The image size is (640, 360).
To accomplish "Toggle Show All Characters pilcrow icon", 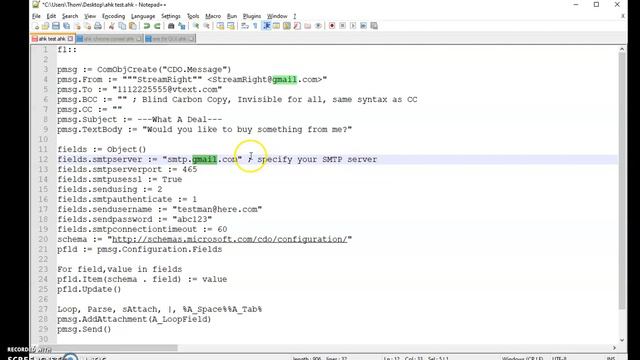I will click(x=256, y=26).
